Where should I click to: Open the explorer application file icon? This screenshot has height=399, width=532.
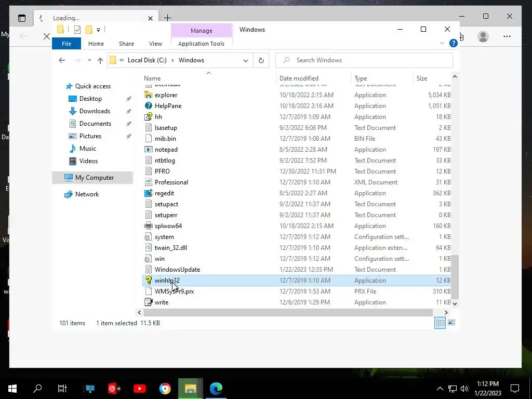[148, 95]
